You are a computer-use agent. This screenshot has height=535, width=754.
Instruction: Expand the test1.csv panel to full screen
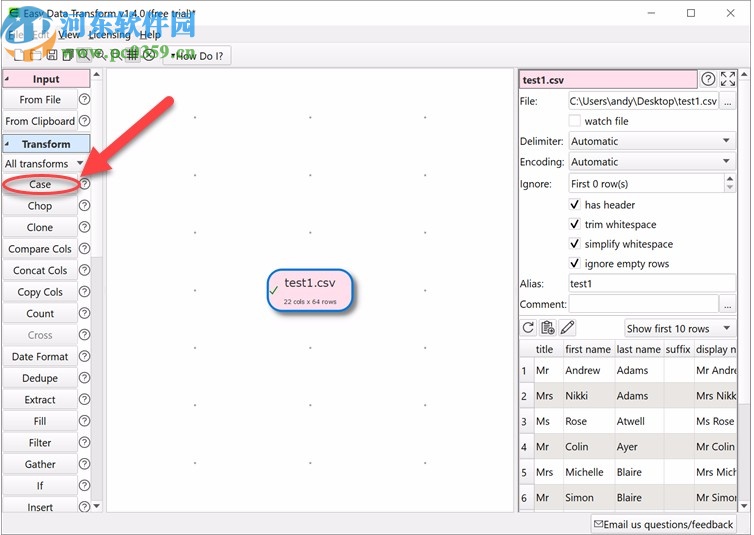[728, 79]
